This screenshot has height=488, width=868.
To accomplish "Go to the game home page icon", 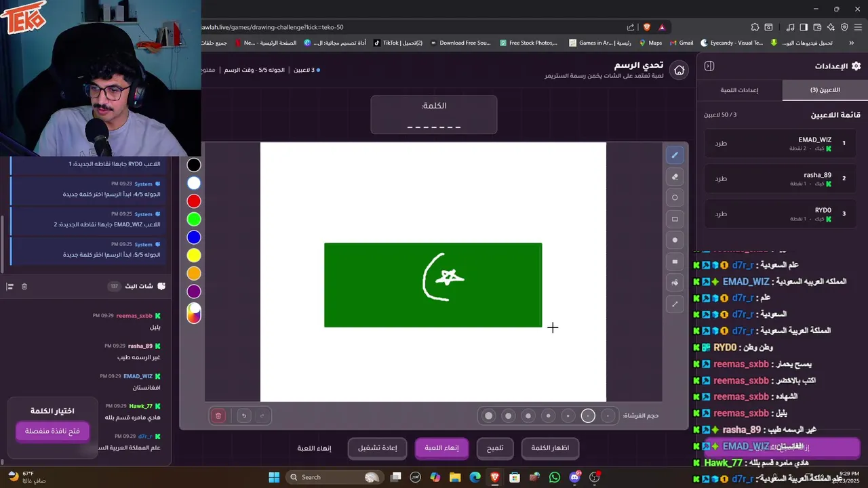I will coord(679,70).
